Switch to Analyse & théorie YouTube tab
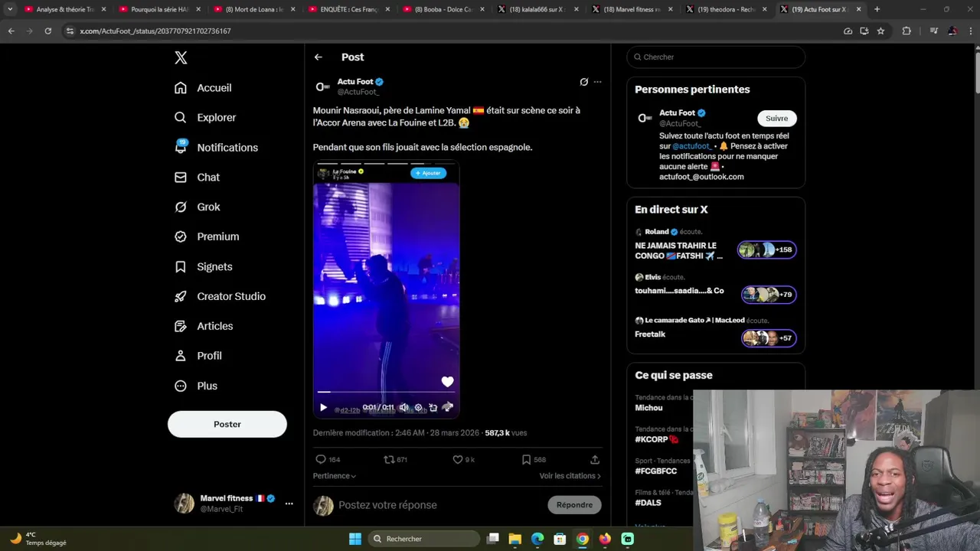Image resolution: width=980 pixels, height=551 pixels. (64, 9)
